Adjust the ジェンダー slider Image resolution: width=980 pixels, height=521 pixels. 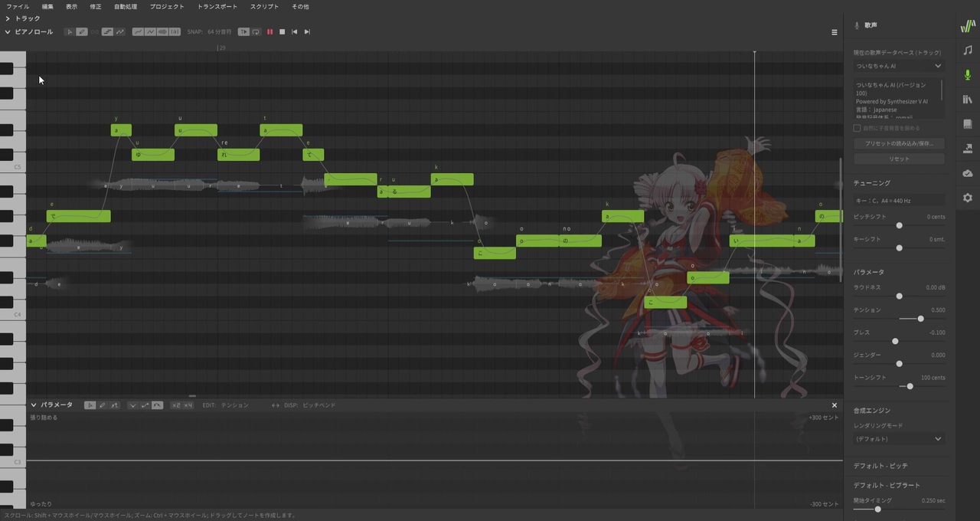tap(899, 363)
